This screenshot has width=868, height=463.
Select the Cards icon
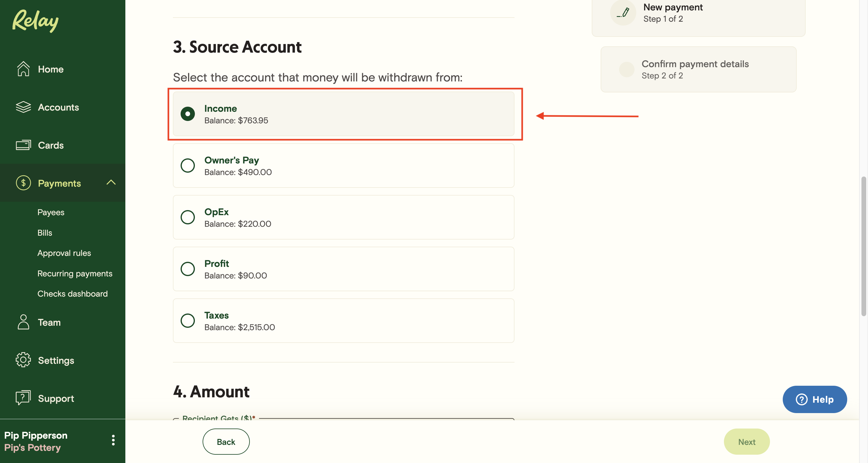(23, 145)
